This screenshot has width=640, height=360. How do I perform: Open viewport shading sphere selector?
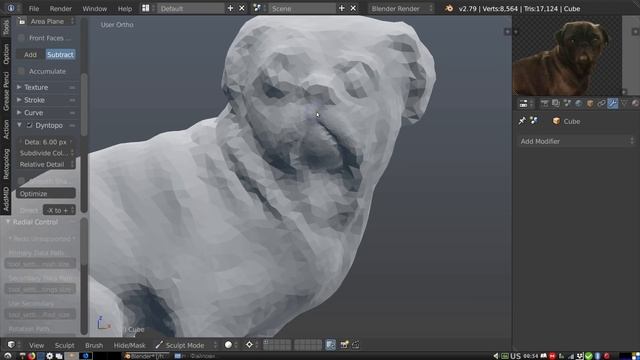[228, 345]
